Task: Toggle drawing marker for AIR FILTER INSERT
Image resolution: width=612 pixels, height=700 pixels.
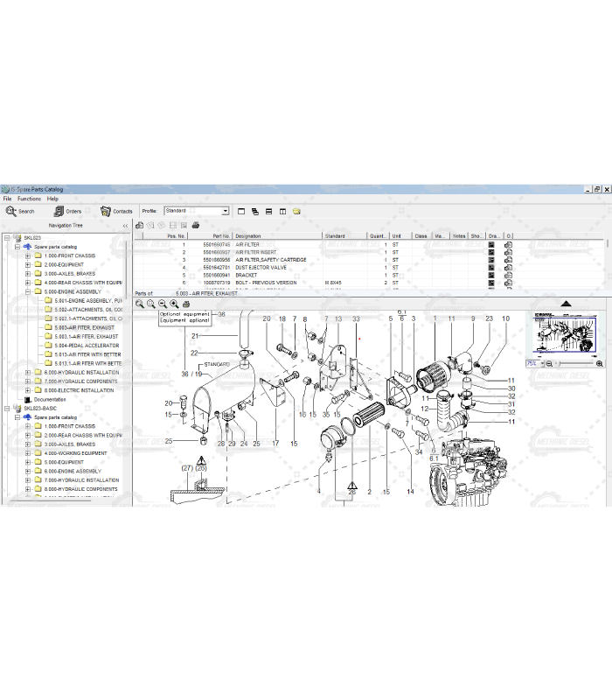Action: click(491, 253)
